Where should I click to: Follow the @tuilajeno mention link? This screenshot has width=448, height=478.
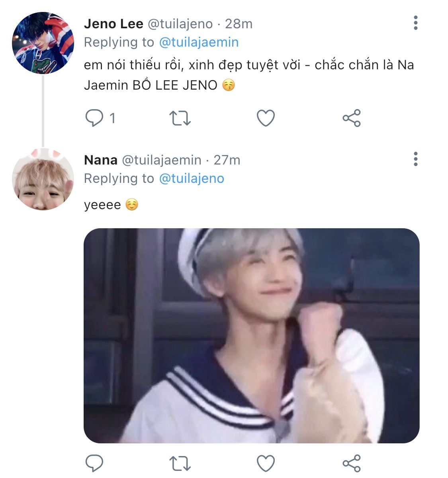(192, 178)
